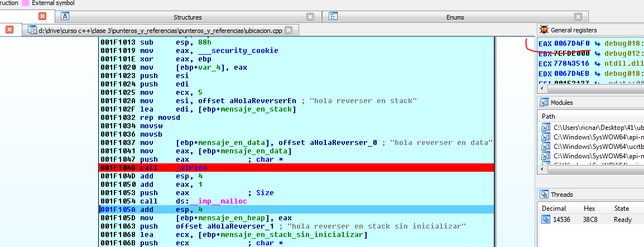
Task: Switch to the Enums tab
Action: (x=455, y=17)
